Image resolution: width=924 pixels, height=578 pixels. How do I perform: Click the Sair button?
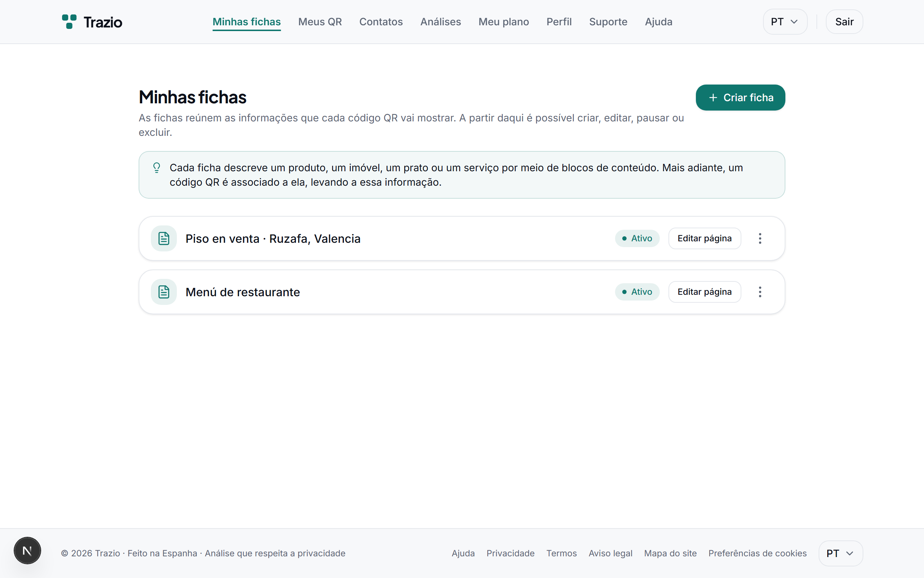coord(844,22)
